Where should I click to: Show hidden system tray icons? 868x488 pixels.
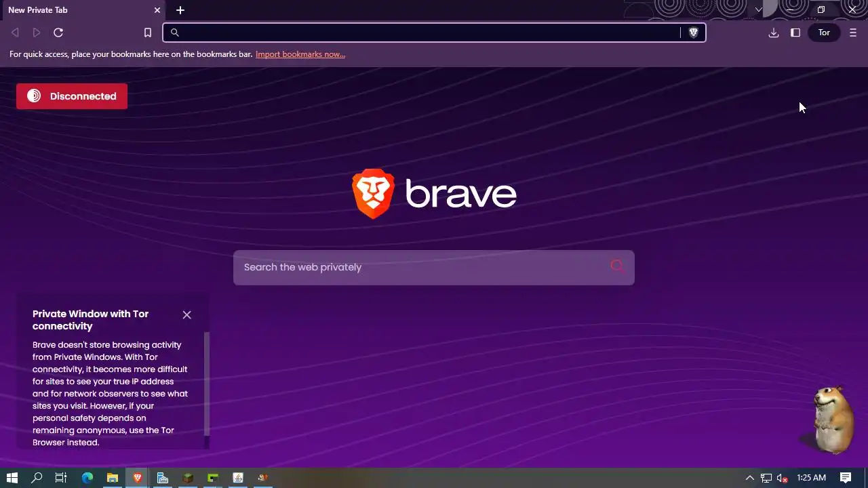pos(749,478)
